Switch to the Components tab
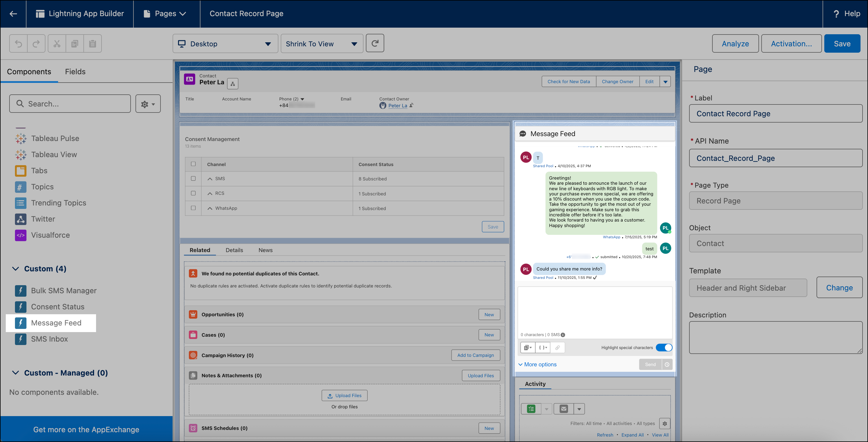Screen dimensions: 868x442 coord(29,71)
